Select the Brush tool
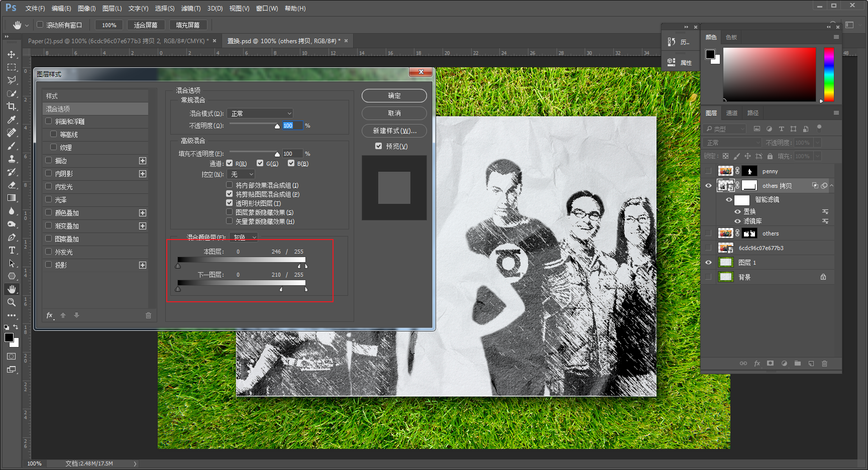The image size is (868, 470). click(12, 146)
